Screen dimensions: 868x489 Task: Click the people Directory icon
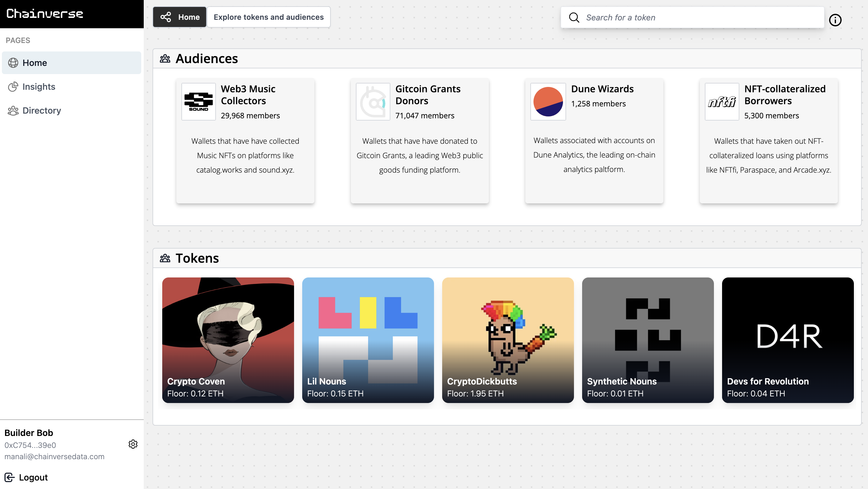[x=13, y=110]
